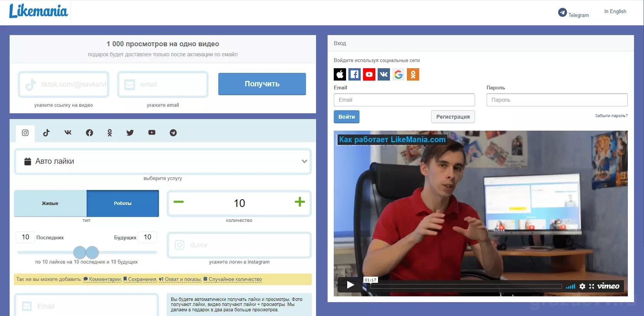
Task: Add Случайное количество option
Action: coord(233,279)
